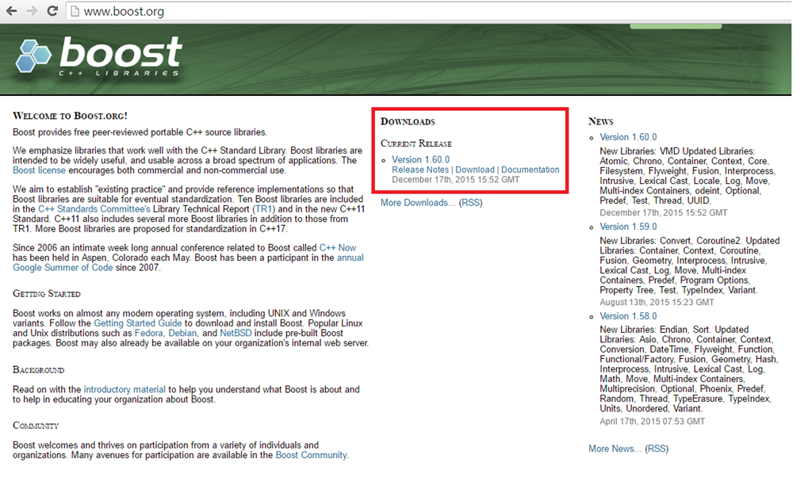Visit the Fedora distribution link
Viewport: 812px width, 504px height.
click(148, 334)
